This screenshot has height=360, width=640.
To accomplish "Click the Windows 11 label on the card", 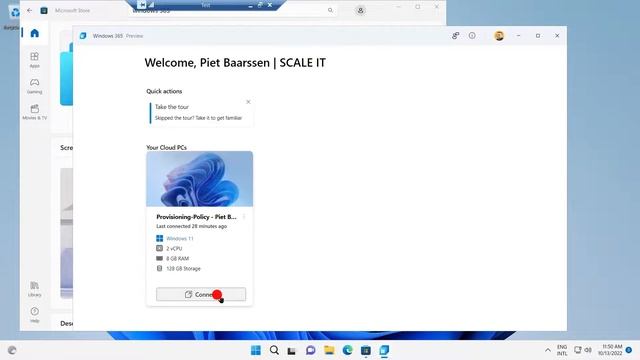I will pyautogui.click(x=180, y=238).
